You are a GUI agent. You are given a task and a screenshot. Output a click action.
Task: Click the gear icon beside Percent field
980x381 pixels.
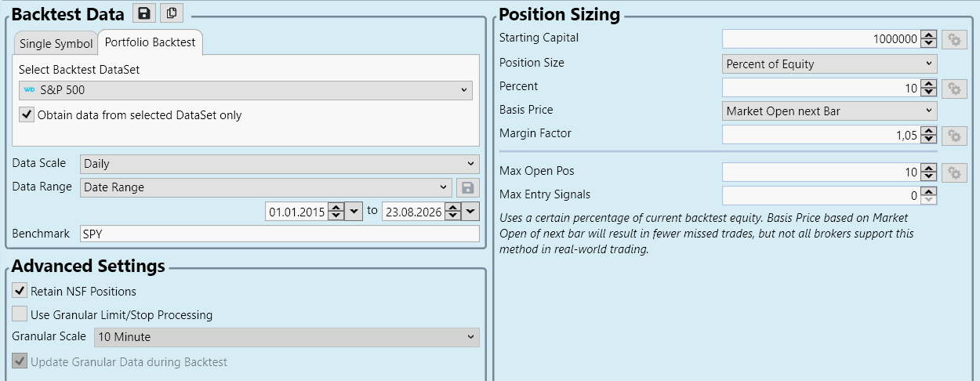954,89
